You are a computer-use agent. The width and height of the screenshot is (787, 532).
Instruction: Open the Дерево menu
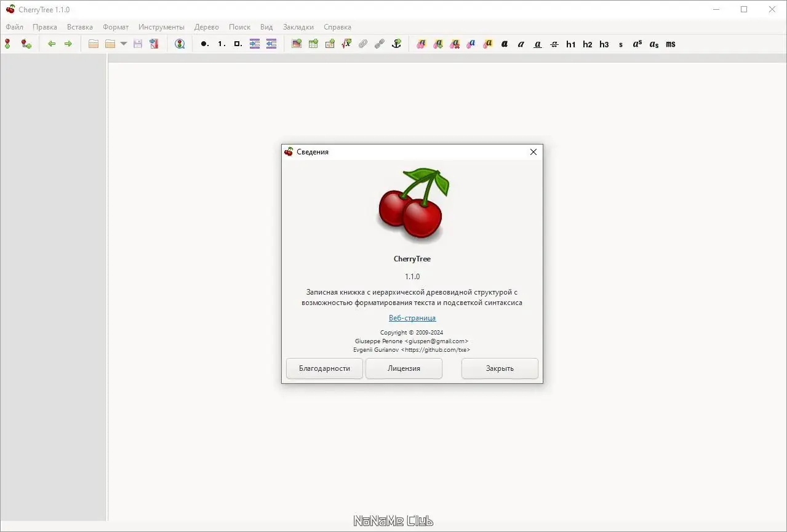207,27
